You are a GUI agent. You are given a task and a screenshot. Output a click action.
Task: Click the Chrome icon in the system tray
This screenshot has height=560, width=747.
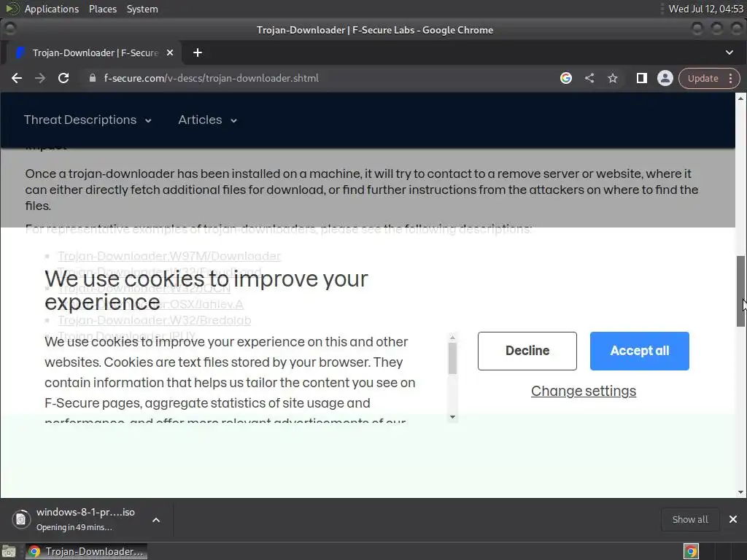pyautogui.click(x=691, y=551)
